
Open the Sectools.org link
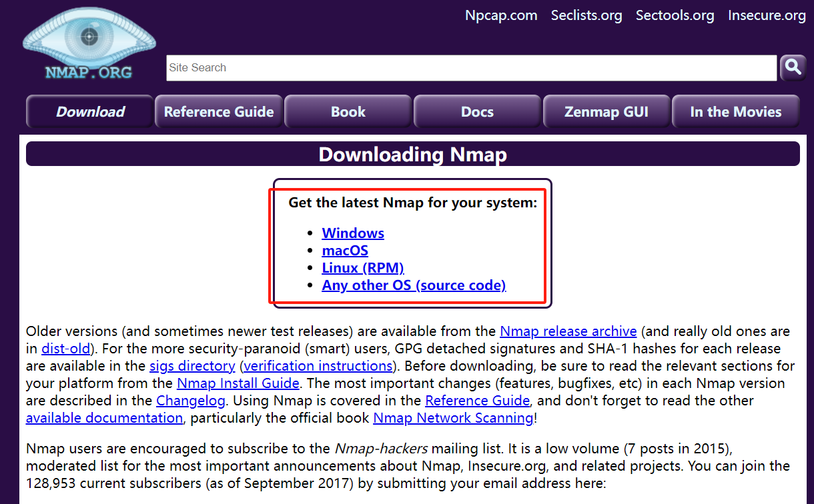[675, 15]
